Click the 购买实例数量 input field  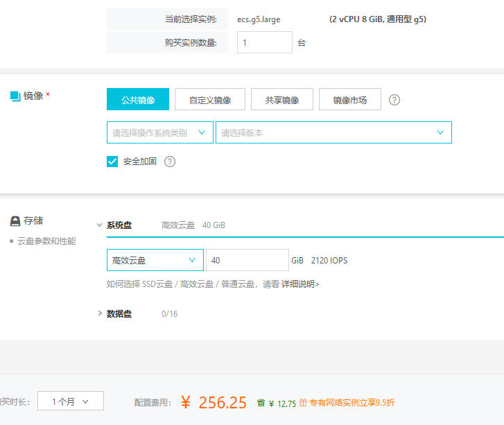[265, 42]
